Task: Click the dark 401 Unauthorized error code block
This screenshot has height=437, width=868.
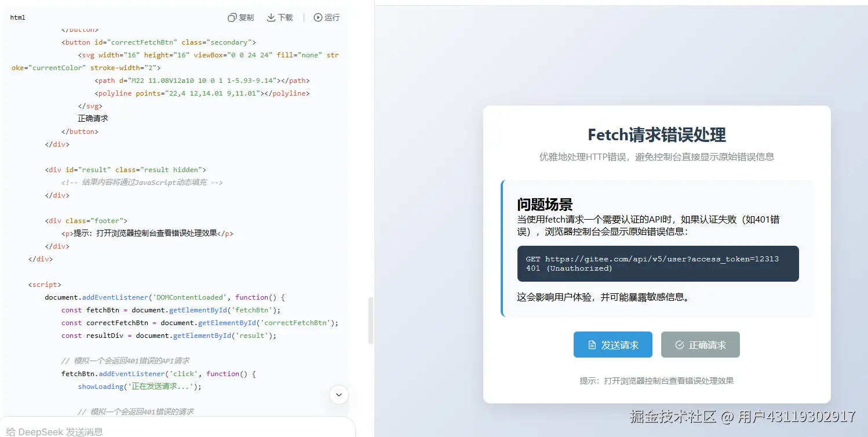Action: pos(658,263)
